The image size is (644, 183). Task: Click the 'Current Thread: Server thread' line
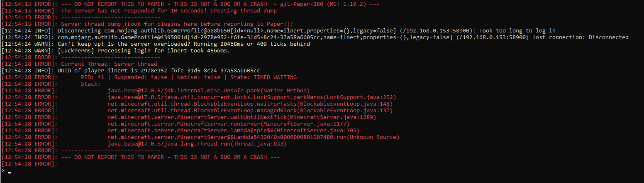[79, 64]
